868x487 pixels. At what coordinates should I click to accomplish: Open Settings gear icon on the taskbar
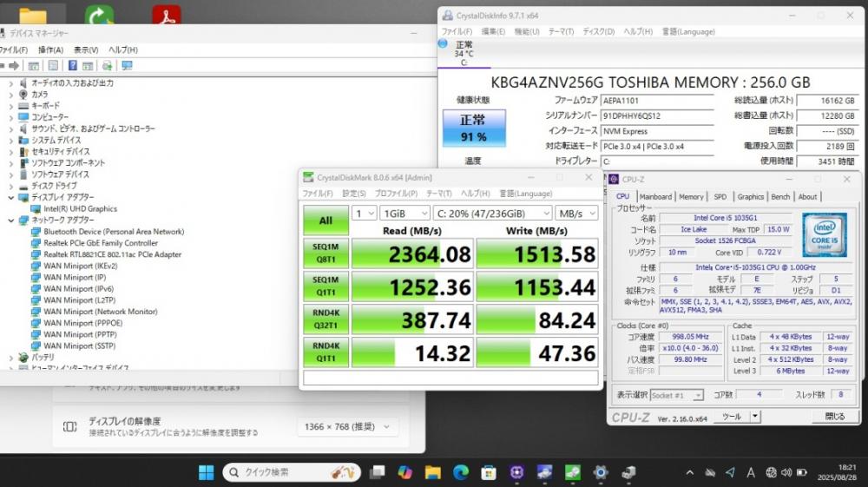(601, 472)
